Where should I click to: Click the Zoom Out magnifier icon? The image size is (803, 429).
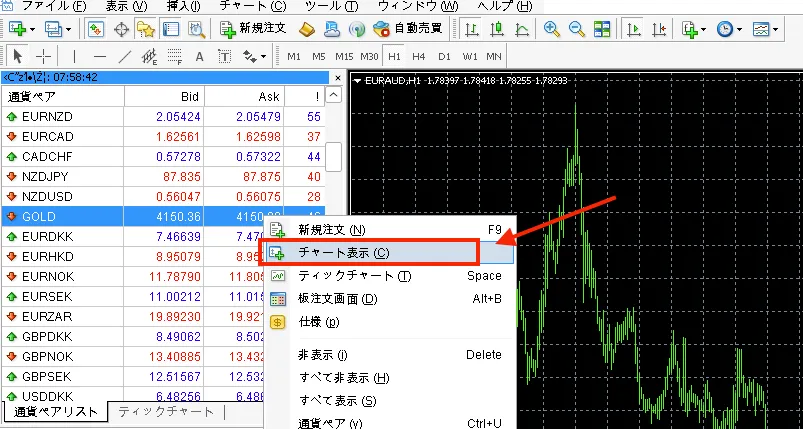(x=576, y=29)
